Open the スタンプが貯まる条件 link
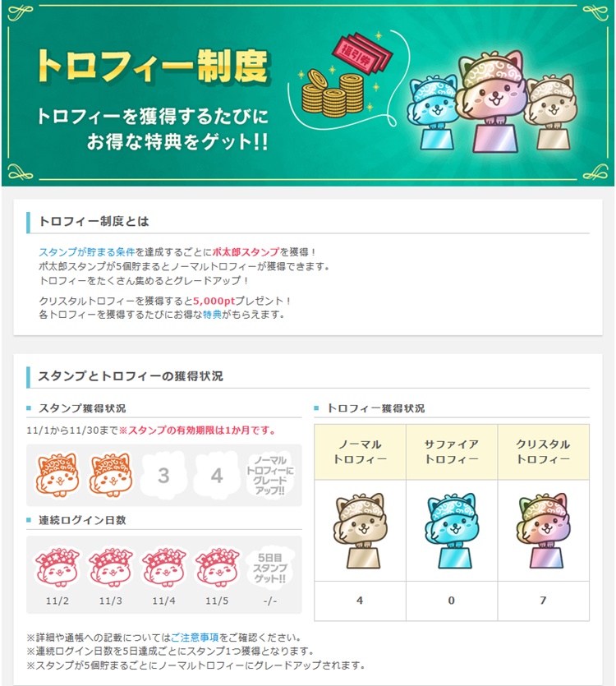Viewport: 616px width, 686px height. pos(86,252)
